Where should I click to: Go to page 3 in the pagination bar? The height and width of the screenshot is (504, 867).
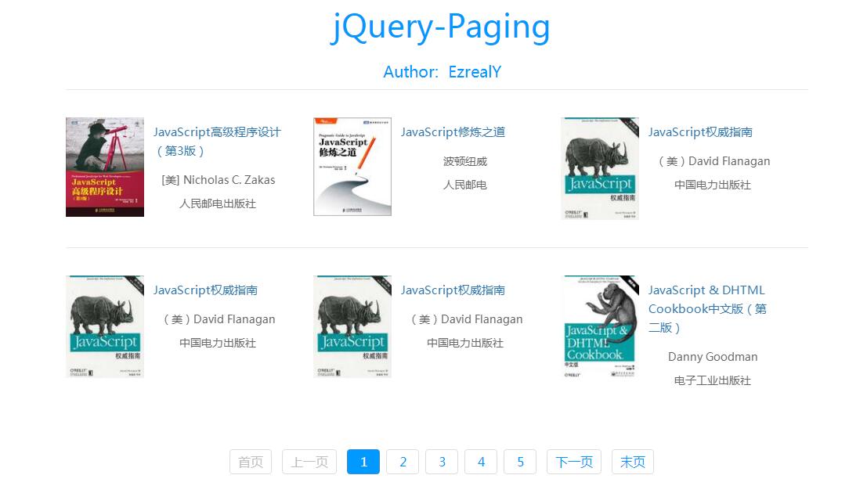point(442,462)
